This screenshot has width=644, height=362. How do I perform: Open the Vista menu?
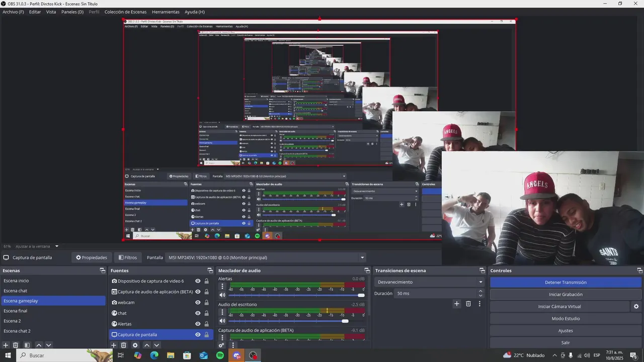click(51, 12)
